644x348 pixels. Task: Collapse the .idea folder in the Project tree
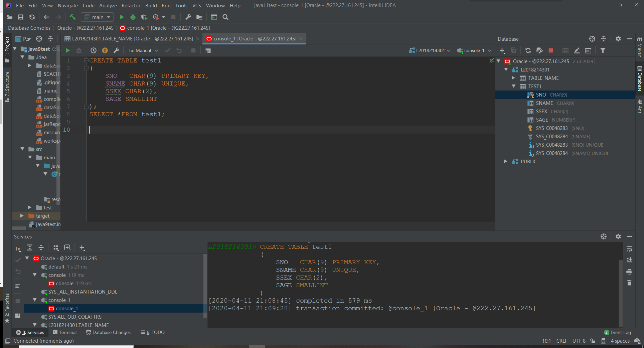[22, 57]
